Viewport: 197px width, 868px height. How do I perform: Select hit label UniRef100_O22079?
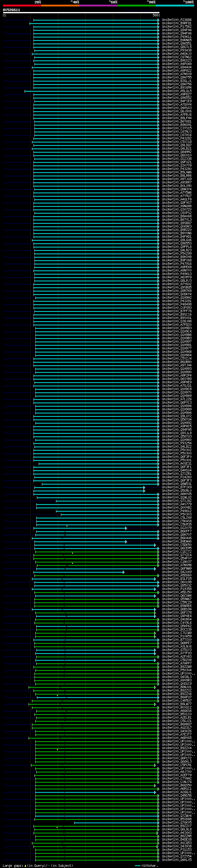point(177,528)
